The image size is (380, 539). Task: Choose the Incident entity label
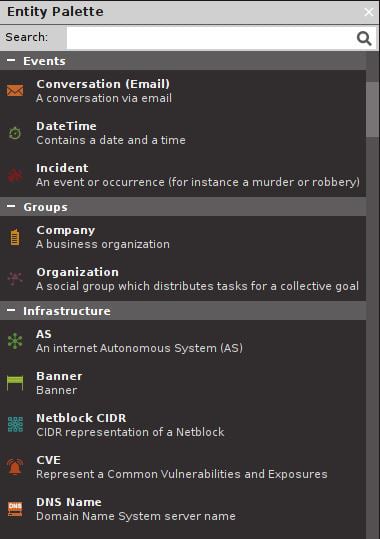click(62, 168)
